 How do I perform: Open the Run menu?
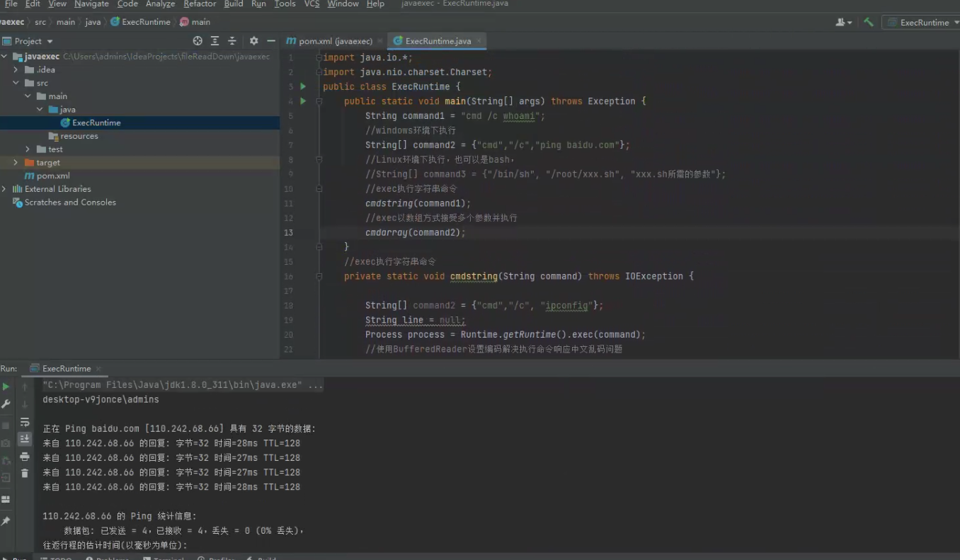click(x=258, y=4)
